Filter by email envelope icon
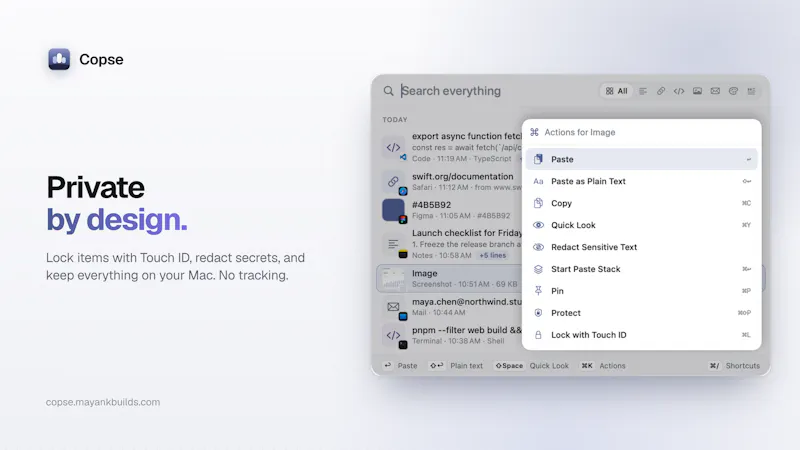The image size is (800, 450). pos(715,91)
